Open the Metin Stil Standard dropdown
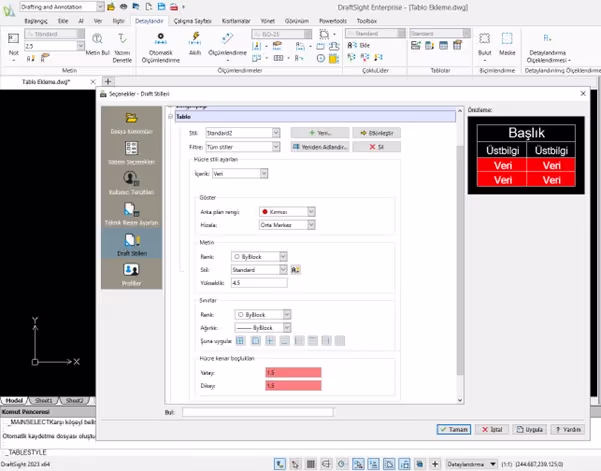Viewport: 601px width, 471px height. pyautogui.click(x=259, y=270)
